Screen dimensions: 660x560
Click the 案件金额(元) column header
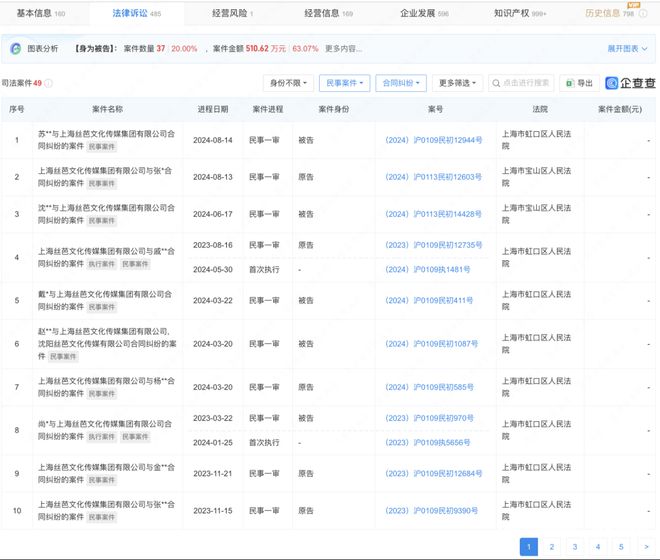620,109
